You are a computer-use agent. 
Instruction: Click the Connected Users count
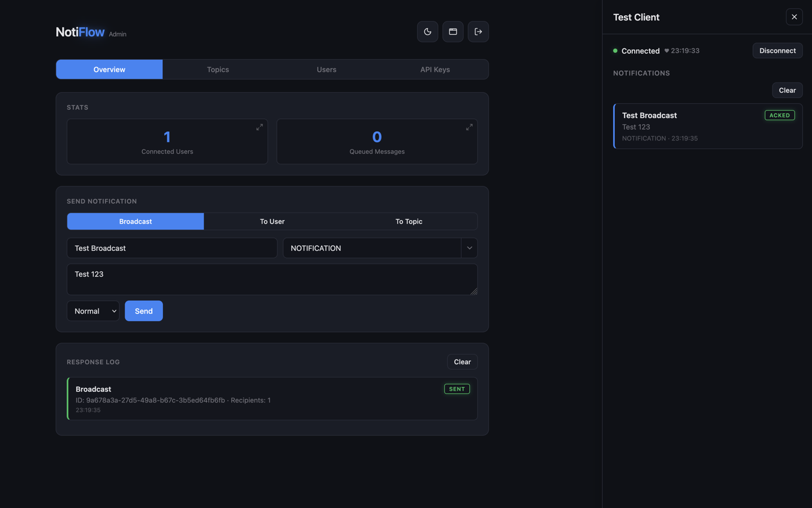[x=167, y=137]
